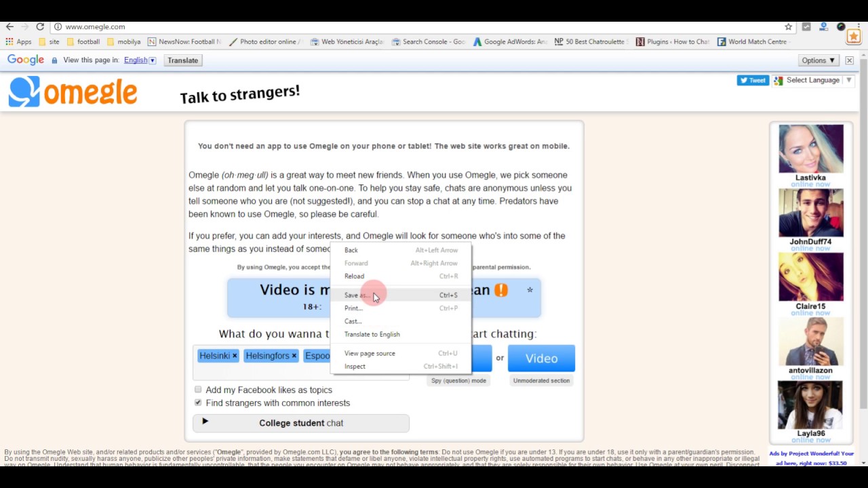Open Web Yöneticisi Araçları bookmark
The width and height of the screenshot is (868, 488).
pos(347,41)
